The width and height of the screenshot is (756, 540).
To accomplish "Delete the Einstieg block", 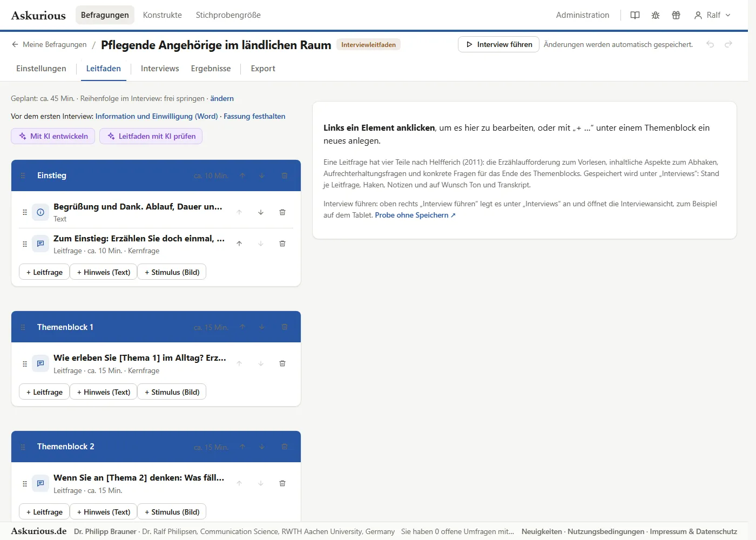I will (x=285, y=175).
